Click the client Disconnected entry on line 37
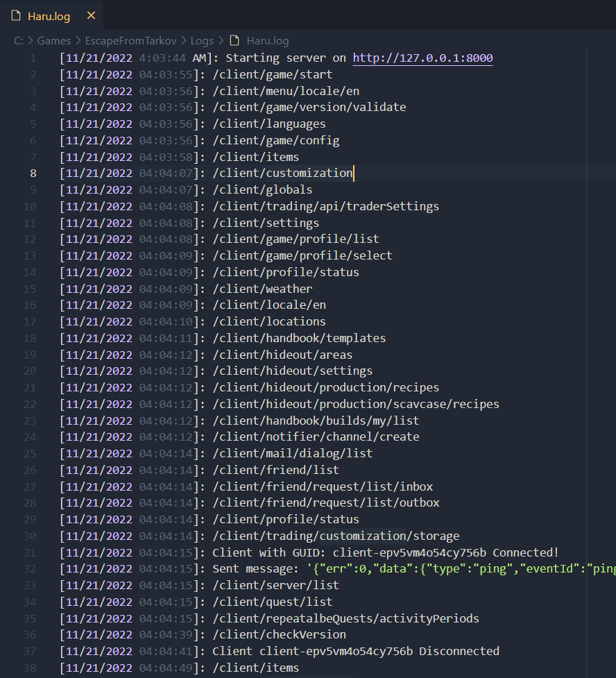This screenshot has width=616, height=678. click(x=355, y=651)
